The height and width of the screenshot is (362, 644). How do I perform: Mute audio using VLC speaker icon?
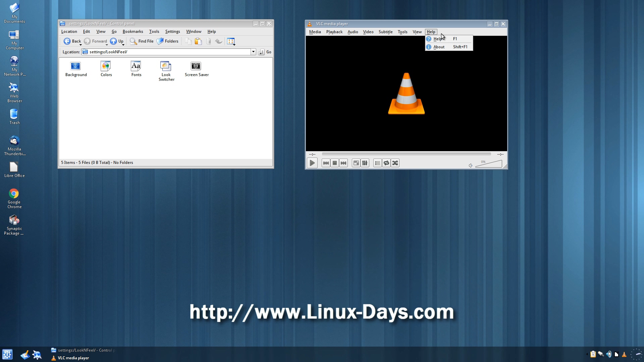tap(471, 165)
